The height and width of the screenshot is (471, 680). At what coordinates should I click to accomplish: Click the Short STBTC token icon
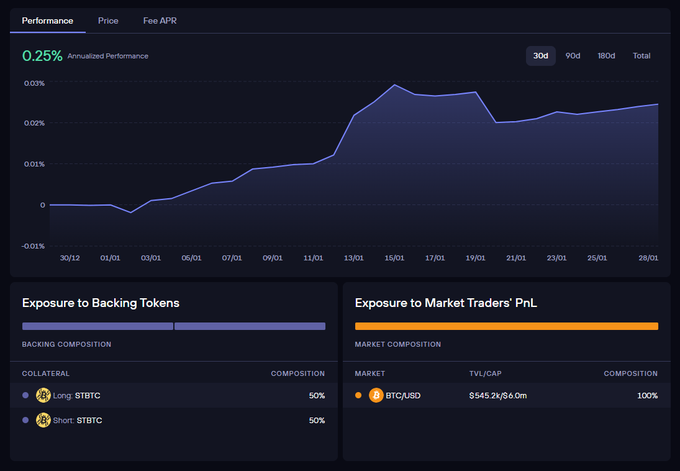point(43,420)
